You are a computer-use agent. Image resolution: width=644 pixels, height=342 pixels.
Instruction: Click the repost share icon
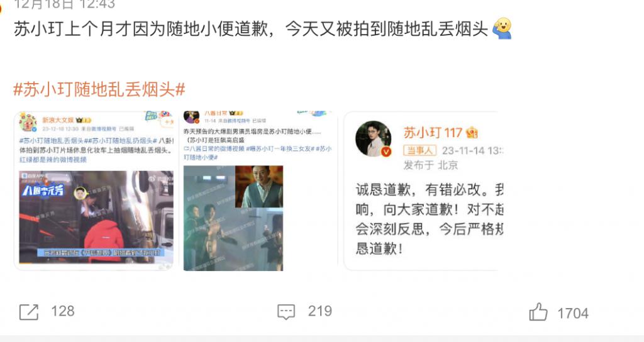pos(29,312)
